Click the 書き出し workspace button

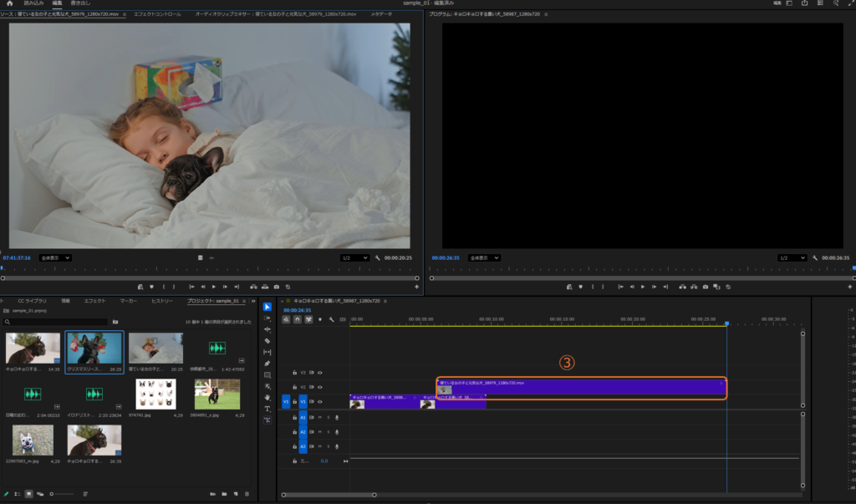click(x=81, y=3)
